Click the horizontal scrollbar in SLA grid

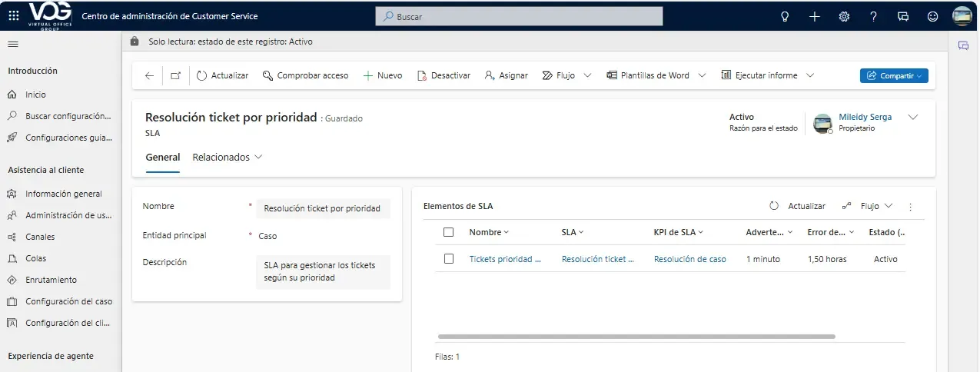[636, 337]
